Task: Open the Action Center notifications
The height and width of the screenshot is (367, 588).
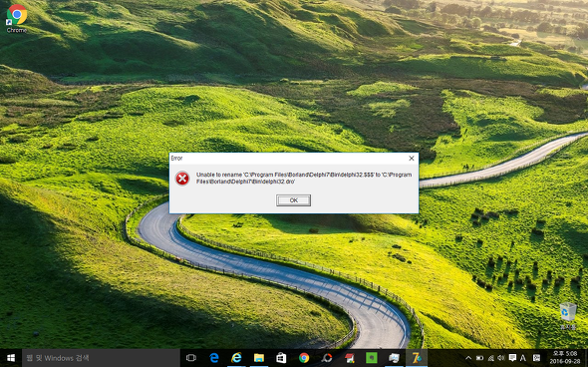Action: (x=512, y=358)
